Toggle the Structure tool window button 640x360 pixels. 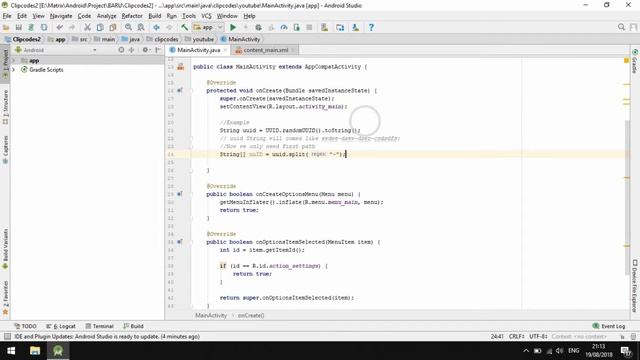(x=5, y=107)
